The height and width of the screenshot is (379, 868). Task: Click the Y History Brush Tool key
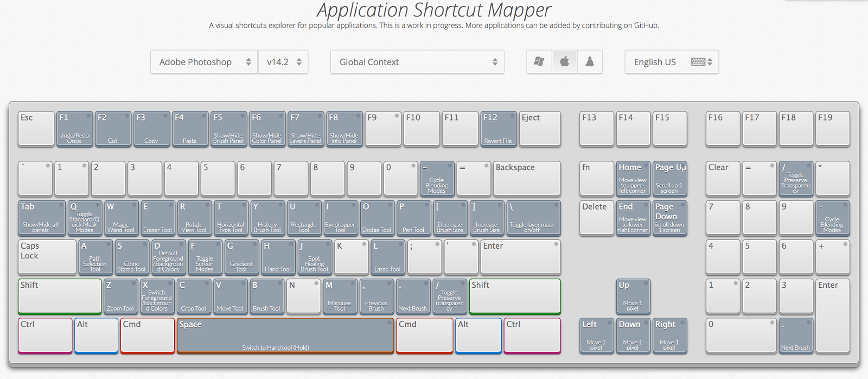tap(267, 218)
